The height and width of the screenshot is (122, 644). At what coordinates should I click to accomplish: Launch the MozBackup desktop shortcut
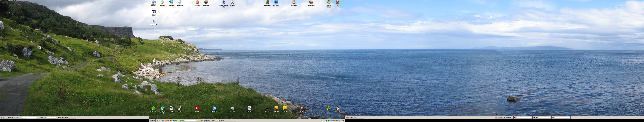coord(311,3)
